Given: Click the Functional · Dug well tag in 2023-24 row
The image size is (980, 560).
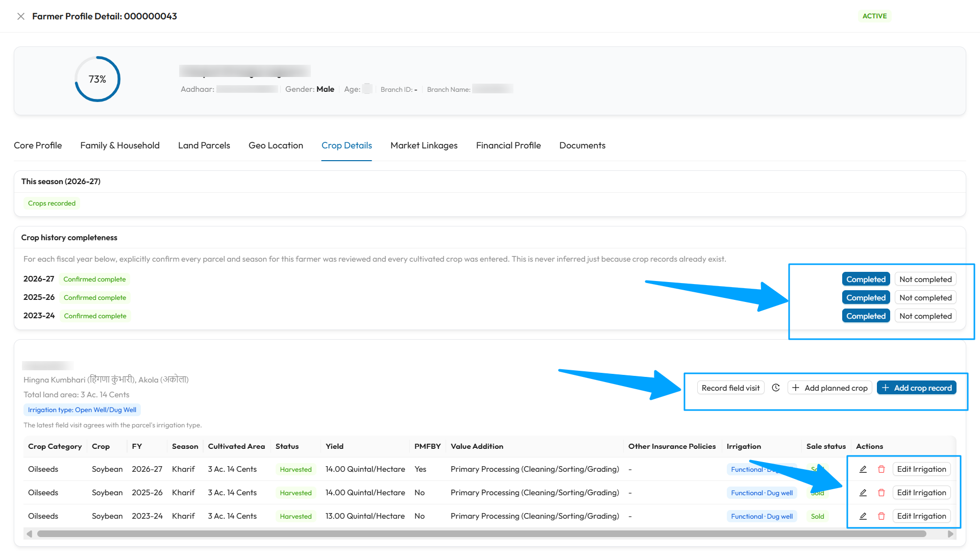Looking at the screenshot, I should 762,516.
